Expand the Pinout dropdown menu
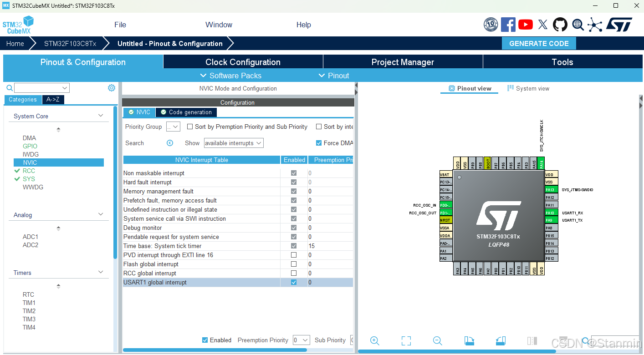Viewport: 644px width, 355px height. (x=334, y=76)
